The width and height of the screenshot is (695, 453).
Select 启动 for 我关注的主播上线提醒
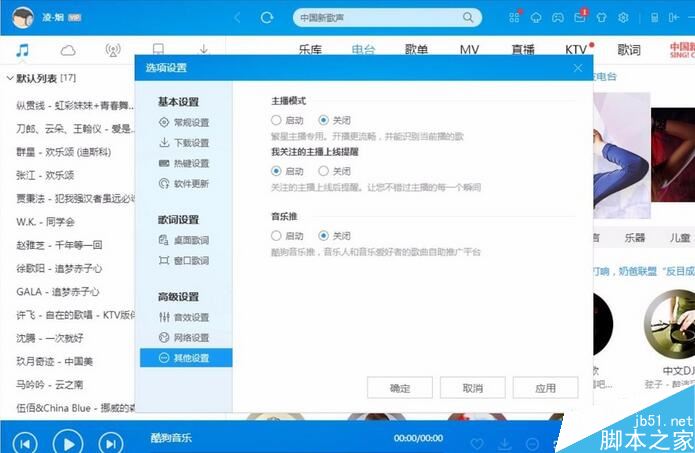[276, 171]
